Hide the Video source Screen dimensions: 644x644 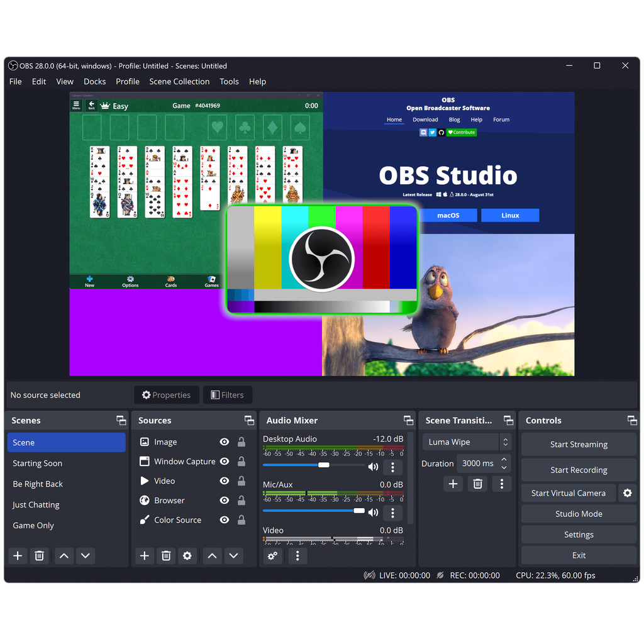pos(225,480)
